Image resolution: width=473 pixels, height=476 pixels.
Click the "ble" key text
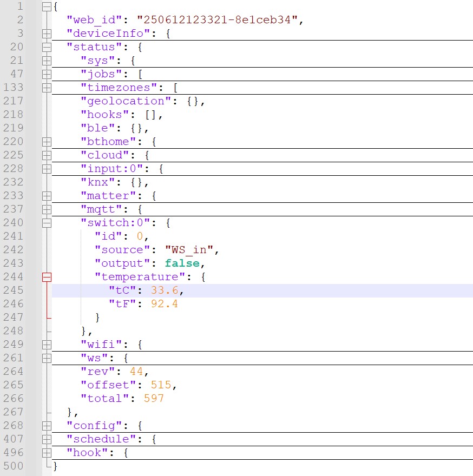pos(97,128)
